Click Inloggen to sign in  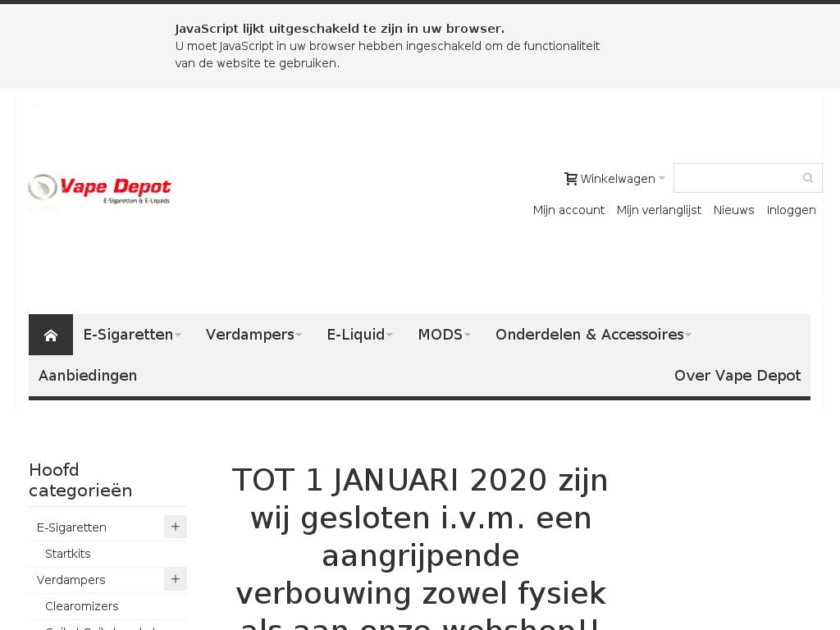pos(791,210)
